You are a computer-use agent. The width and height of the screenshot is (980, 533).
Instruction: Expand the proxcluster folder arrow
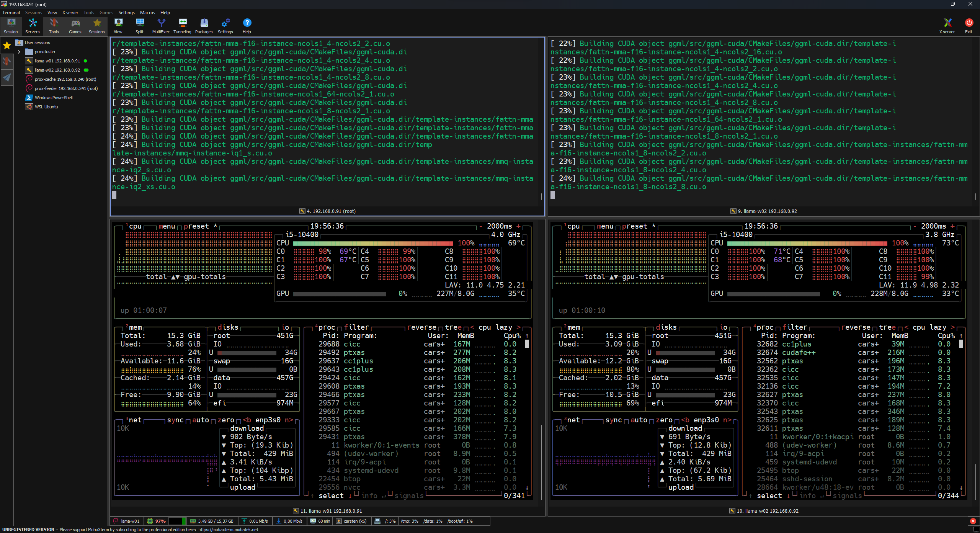click(19, 52)
